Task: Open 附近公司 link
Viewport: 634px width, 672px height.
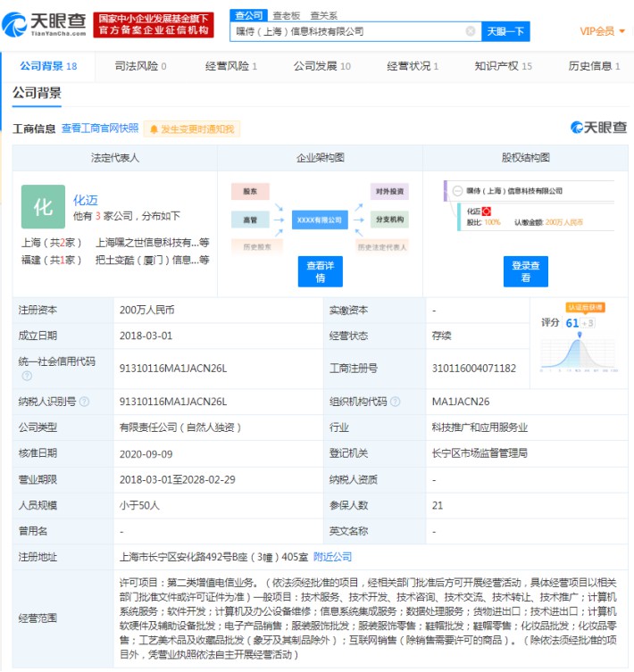Action: [x=332, y=557]
